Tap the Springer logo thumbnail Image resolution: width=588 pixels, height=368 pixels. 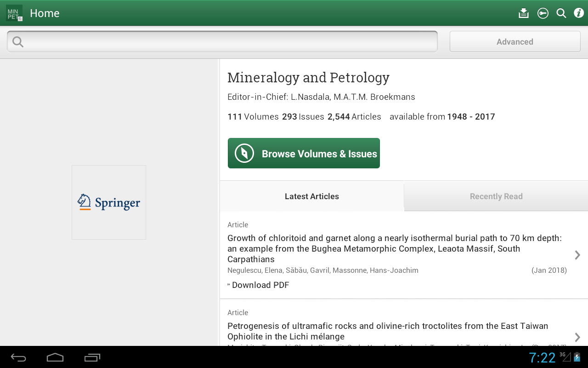(109, 202)
